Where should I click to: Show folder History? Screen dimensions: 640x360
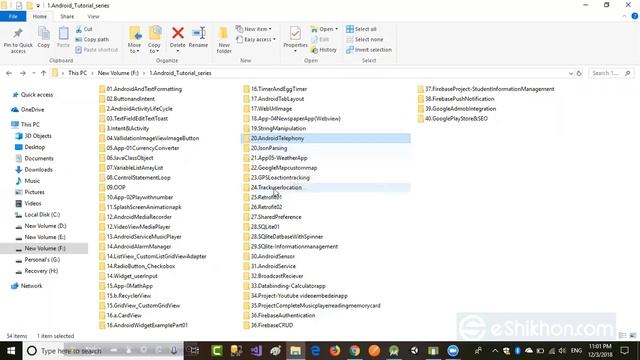coord(324,50)
